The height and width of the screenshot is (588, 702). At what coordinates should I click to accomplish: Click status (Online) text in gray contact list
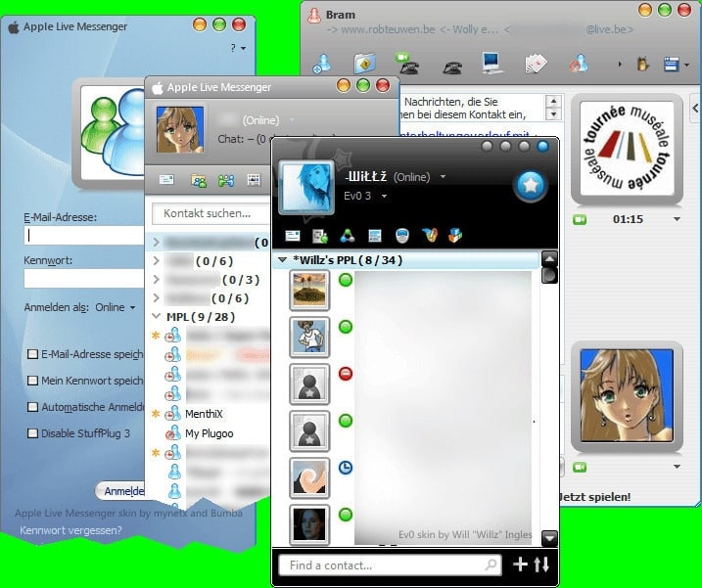260,120
